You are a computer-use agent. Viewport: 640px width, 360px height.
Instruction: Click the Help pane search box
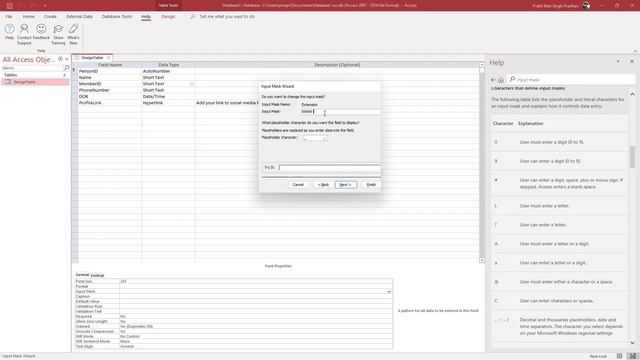[x=571, y=80]
